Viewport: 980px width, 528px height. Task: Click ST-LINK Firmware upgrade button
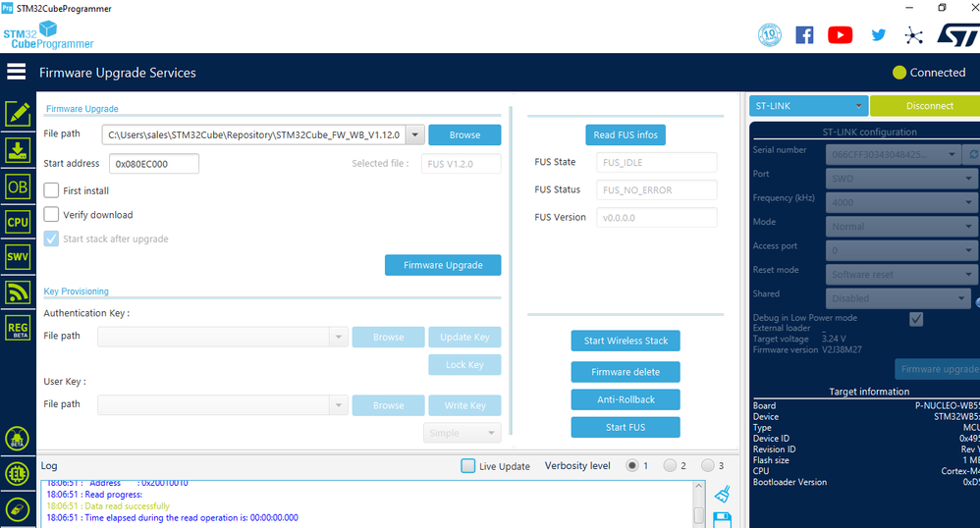click(938, 369)
